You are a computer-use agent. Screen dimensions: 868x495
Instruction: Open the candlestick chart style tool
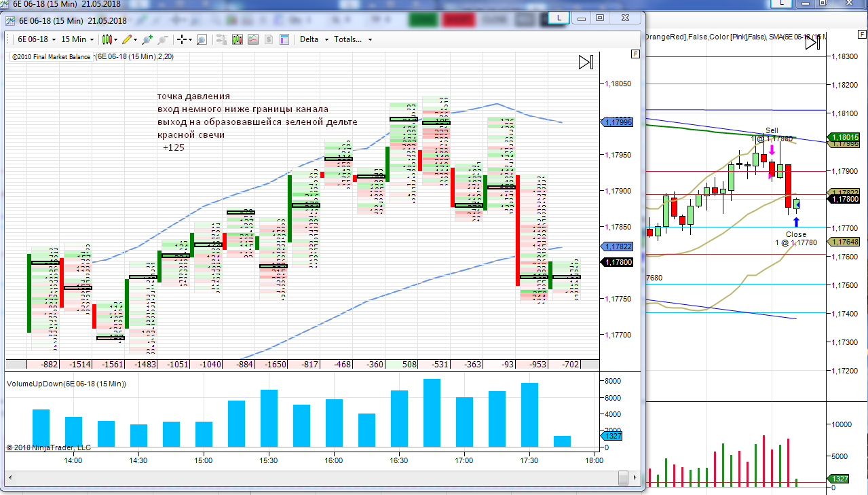[107, 39]
